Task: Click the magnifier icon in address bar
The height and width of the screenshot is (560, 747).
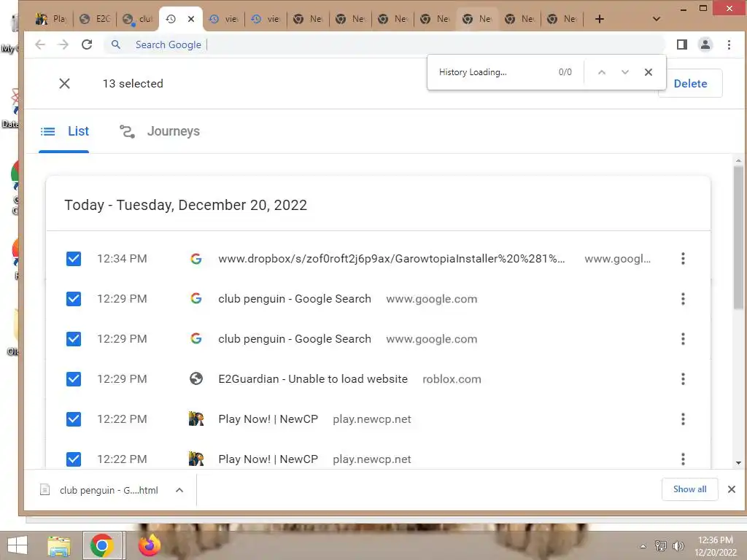Action: (x=116, y=44)
